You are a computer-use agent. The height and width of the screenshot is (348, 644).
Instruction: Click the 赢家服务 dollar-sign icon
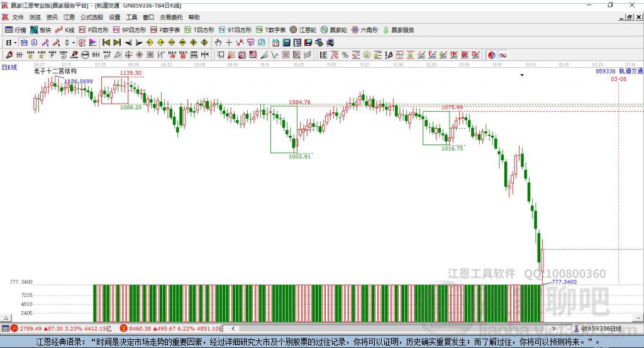click(399, 30)
